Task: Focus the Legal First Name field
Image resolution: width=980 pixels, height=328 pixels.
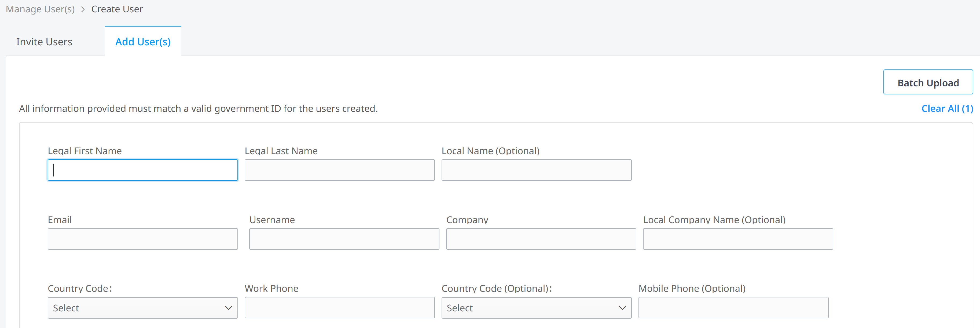Action: [x=143, y=170]
